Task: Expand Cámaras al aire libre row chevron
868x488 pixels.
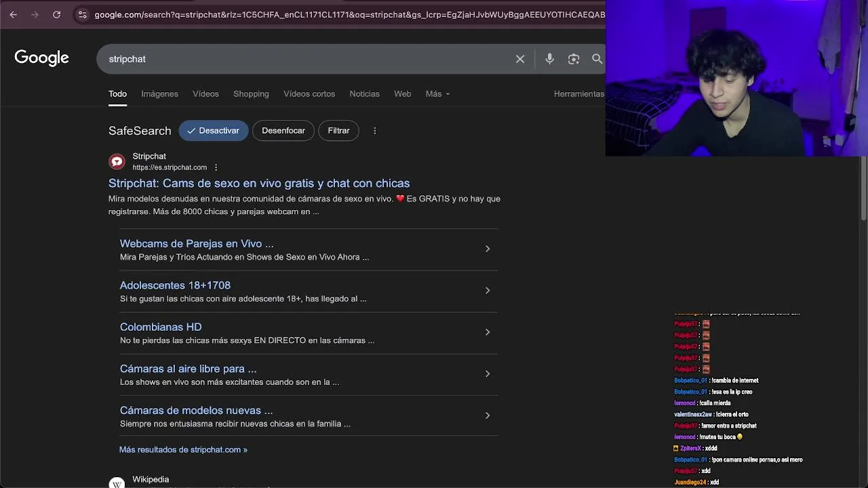Action: coord(487,374)
